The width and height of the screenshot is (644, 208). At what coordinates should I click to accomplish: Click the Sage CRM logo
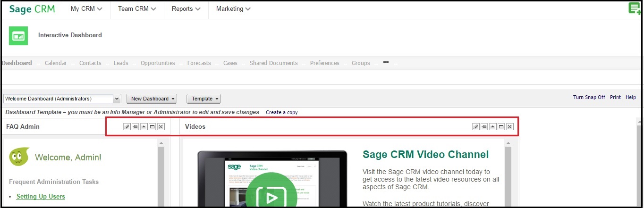point(32,9)
